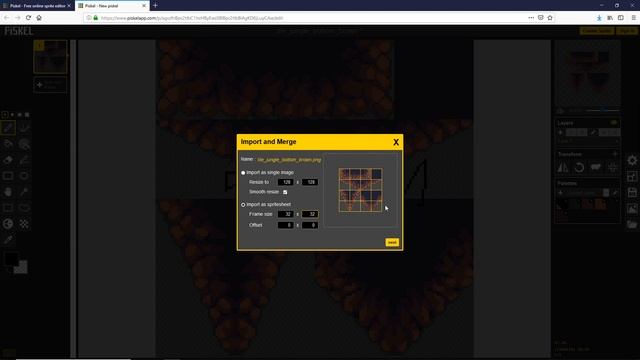Click the Piskel logo

18,31
